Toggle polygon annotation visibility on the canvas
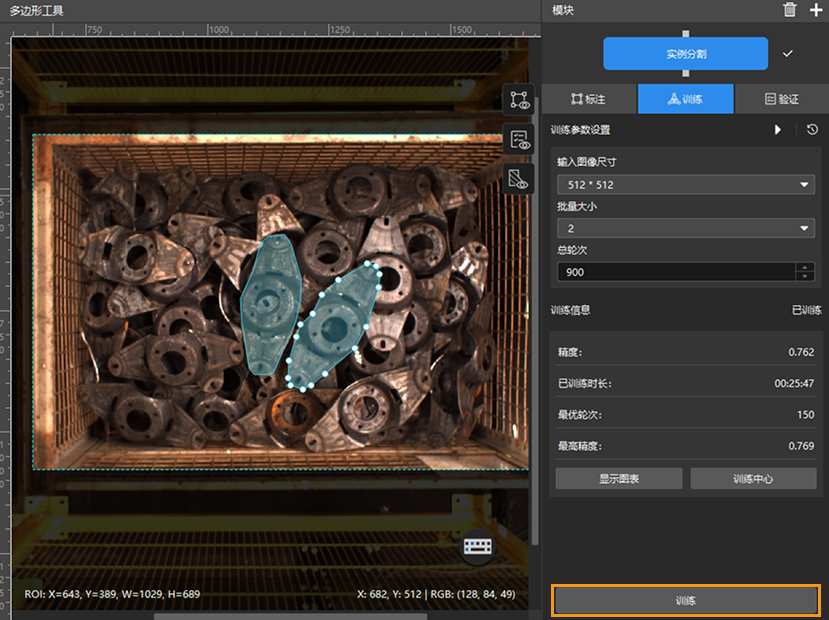Screen dimensions: 829x620 click(518, 99)
